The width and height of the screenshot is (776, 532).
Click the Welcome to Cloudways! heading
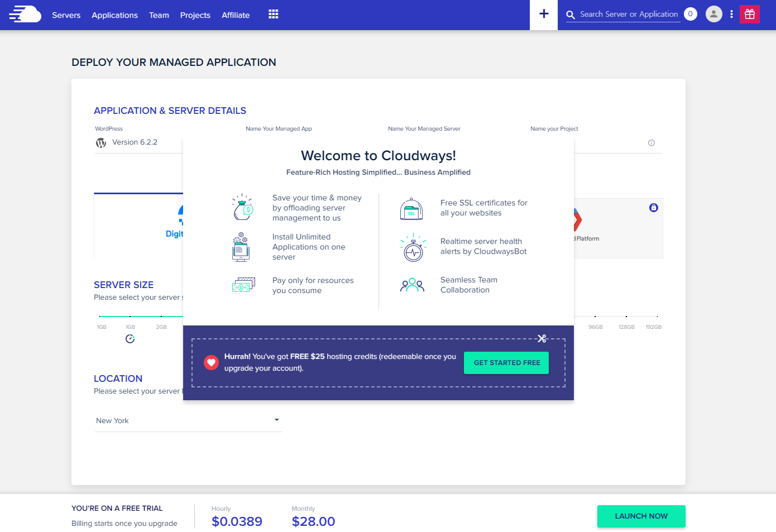coord(379,156)
